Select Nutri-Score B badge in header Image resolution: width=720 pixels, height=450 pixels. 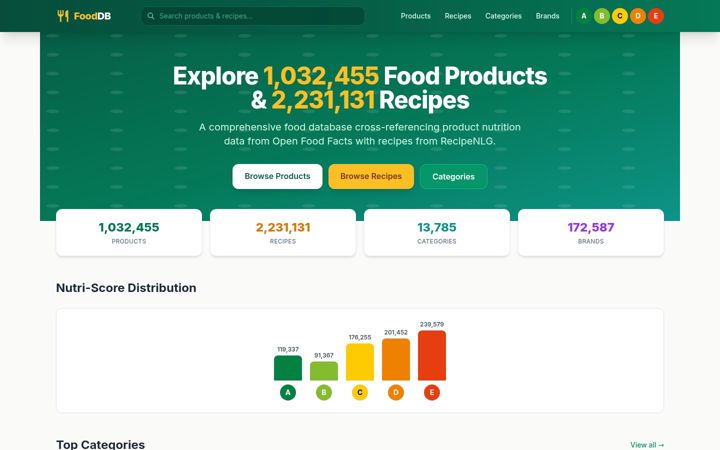(602, 16)
